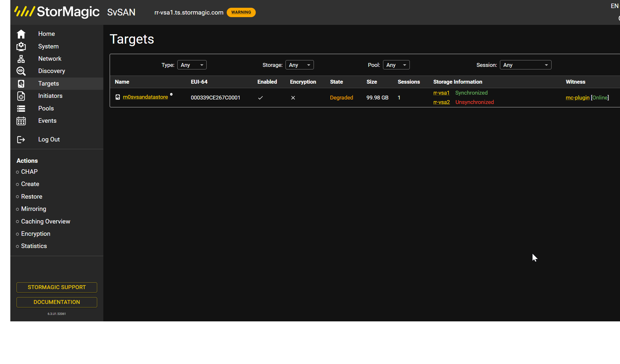Image resolution: width=620 pixels, height=364 pixels.
Task: Open the Storage filter dropdown
Action: pyautogui.click(x=299, y=65)
